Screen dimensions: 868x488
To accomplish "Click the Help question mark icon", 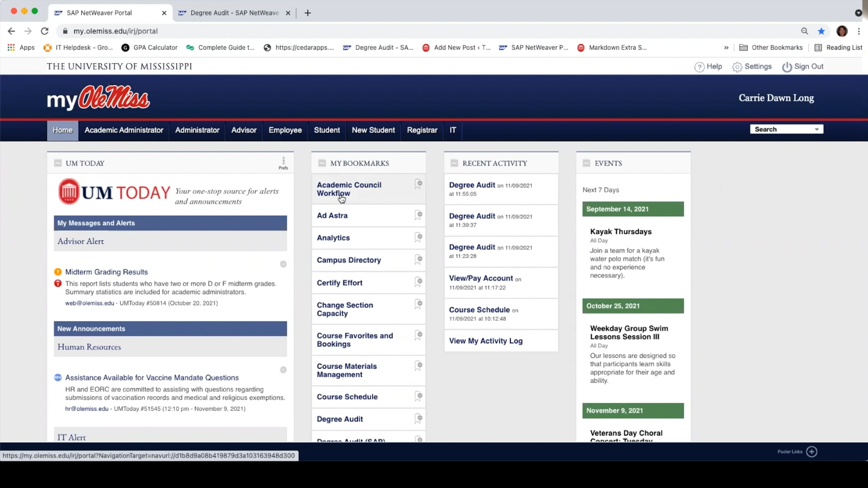I will click(x=699, y=67).
